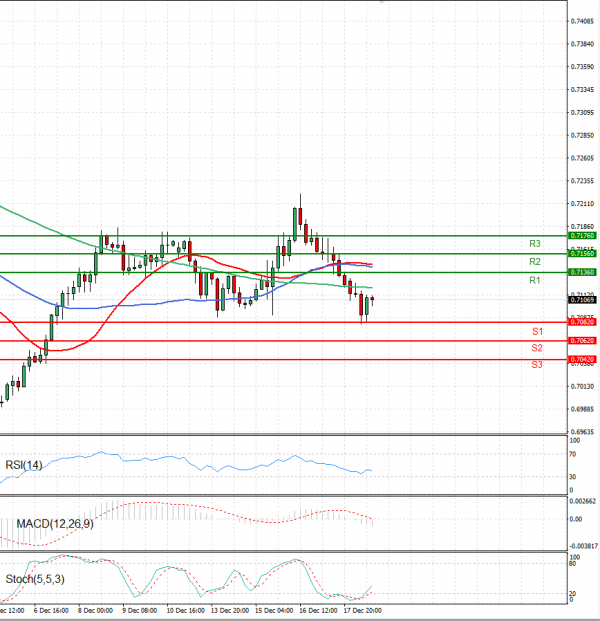This screenshot has width=600, height=621.
Task: Click the RSI(14) indicator label
Action: click(x=24, y=465)
